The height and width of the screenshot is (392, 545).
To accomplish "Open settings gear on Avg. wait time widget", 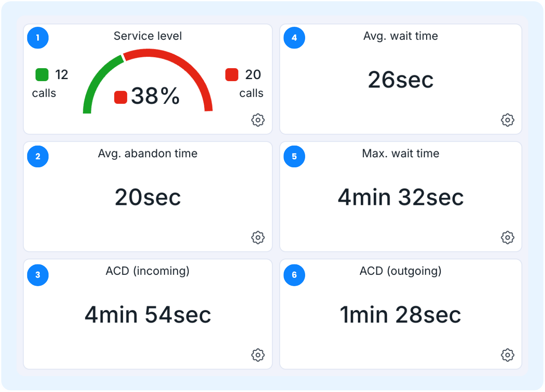I will 507,120.
